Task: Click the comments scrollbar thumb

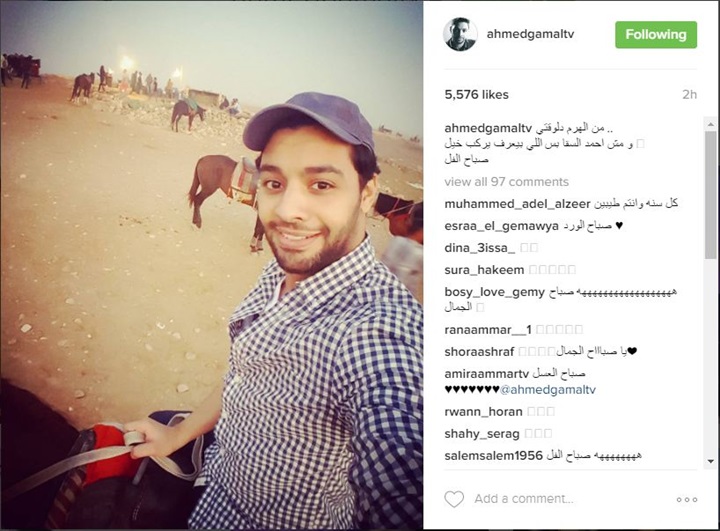Action: [x=710, y=194]
